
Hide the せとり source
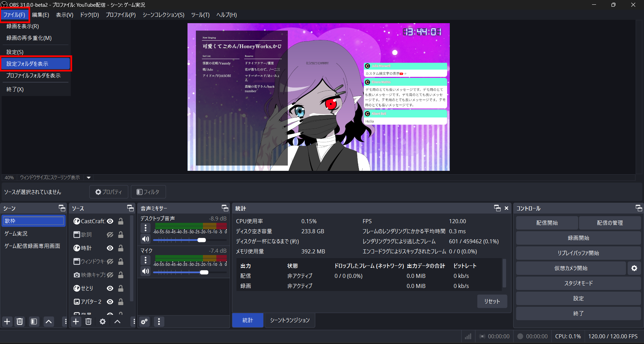[x=110, y=288]
